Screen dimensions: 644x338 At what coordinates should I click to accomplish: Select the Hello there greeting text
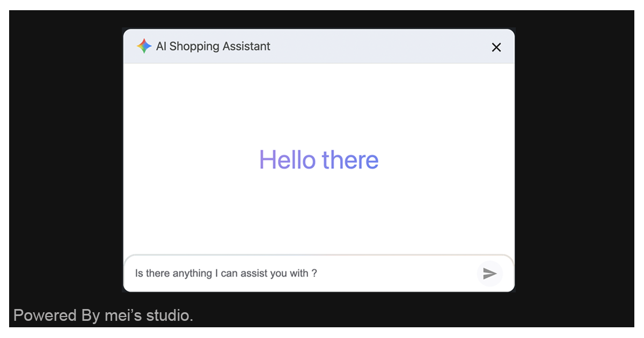click(319, 159)
